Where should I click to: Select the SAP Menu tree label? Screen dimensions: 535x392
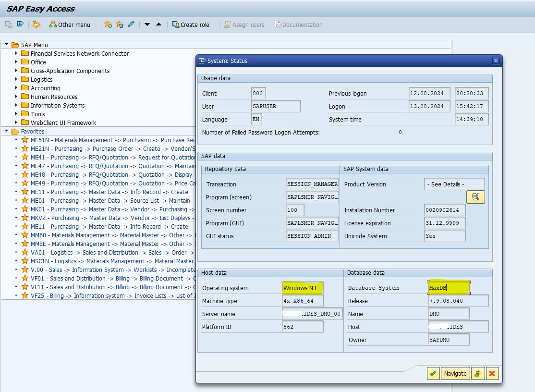(x=35, y=45)
